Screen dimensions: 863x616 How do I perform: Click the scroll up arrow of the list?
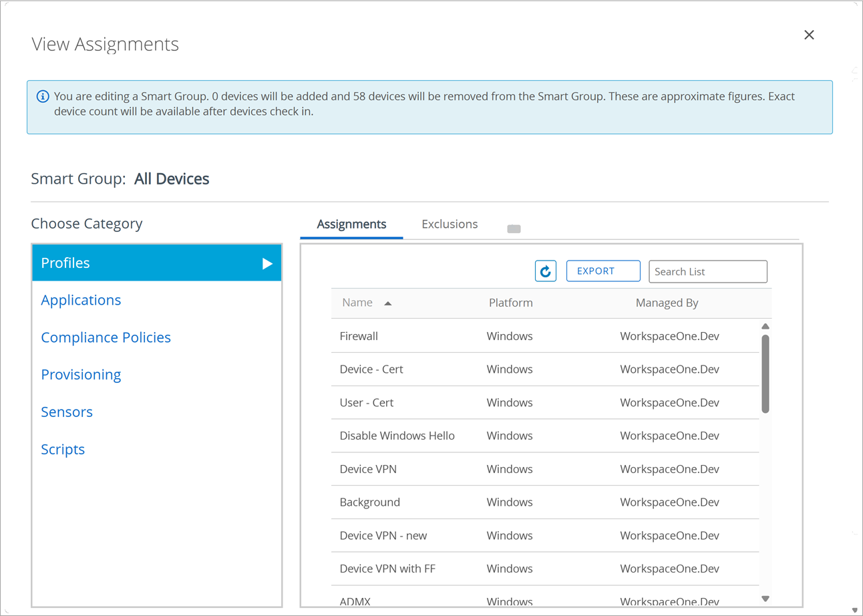765,327
